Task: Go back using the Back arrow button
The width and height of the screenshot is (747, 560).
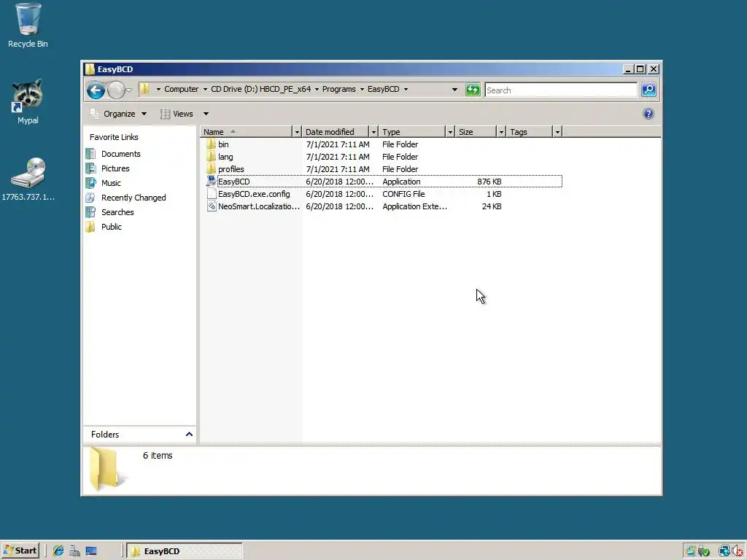Action: pyautogui.click(x=96, y=90)
